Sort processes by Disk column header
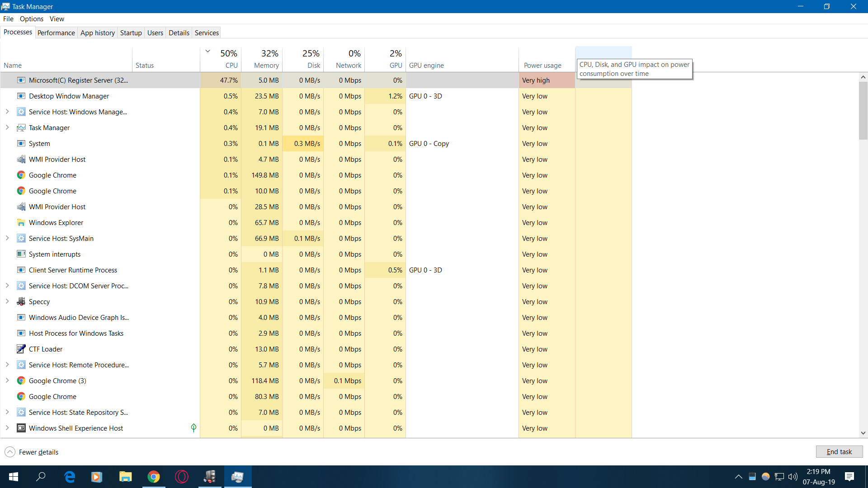Image resolution: width=868 pixels, height=488 pixels. 303,59
